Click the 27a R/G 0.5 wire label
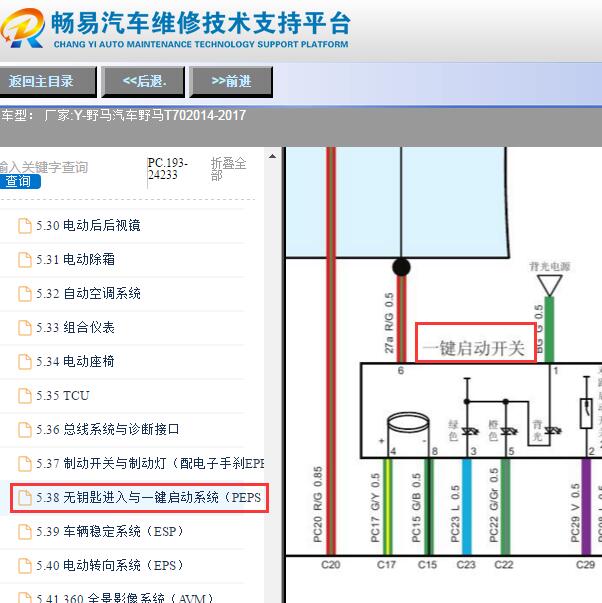Screen dimensions: 602x603 pos(389,323)
